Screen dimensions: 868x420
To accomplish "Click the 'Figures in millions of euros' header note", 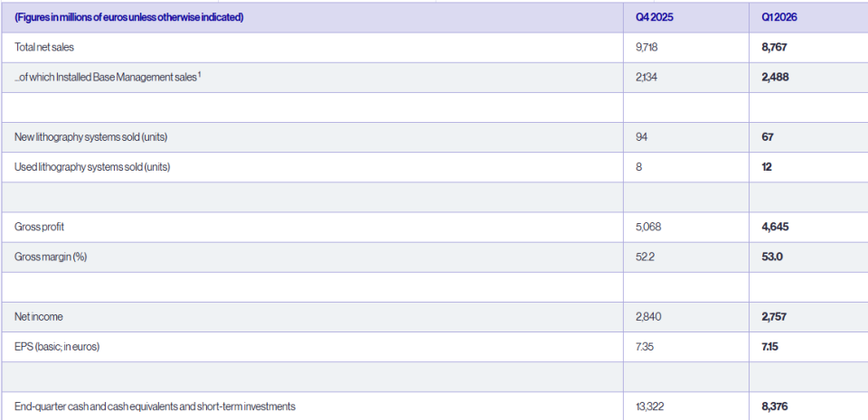I will tap(129, 17).
